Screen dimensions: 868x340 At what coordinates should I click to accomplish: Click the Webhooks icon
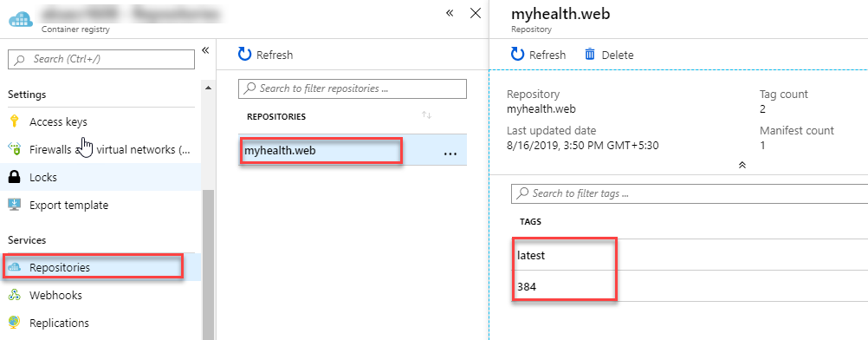pos(15,295)
